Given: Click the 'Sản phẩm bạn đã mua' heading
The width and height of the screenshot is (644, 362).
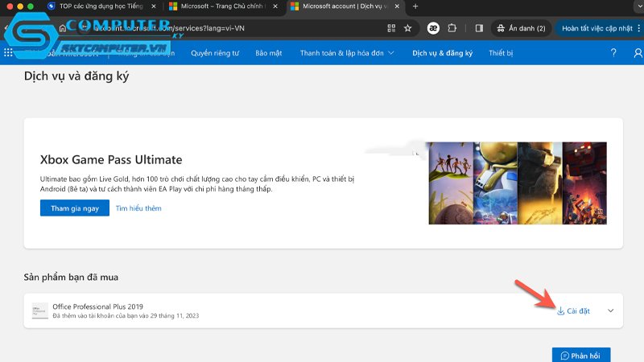Looking at the screenshot, I should [x=71, y=278].
